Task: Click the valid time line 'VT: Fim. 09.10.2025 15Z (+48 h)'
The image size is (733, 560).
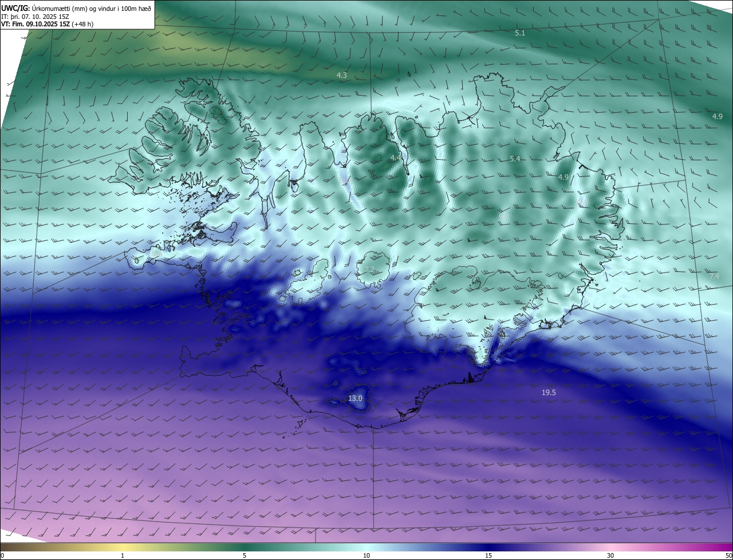Action: [46, 24]
